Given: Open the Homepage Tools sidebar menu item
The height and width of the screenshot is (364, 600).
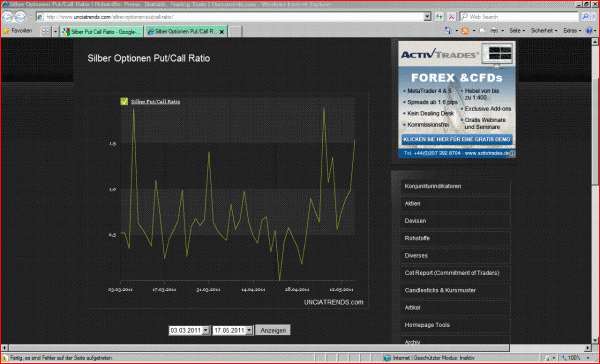Looking at the screenshot, I should click(455, 325).
